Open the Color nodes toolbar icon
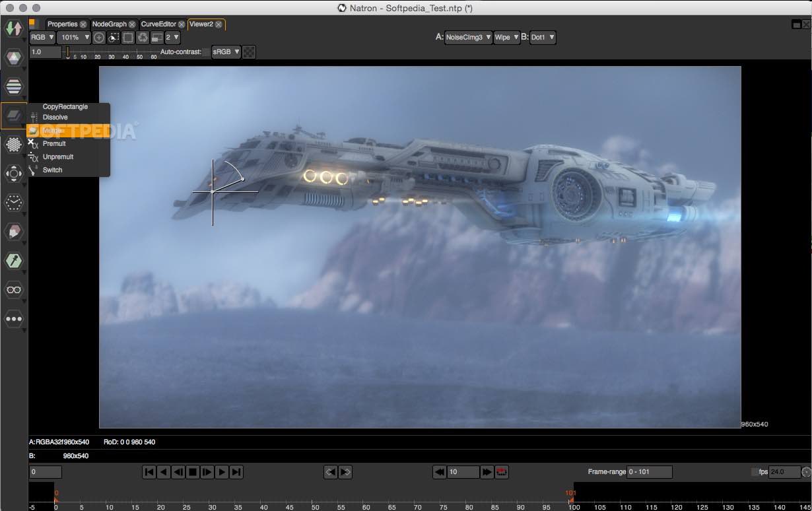The height and width of the screenshot is (511, 812). click(x=14, y=57)
